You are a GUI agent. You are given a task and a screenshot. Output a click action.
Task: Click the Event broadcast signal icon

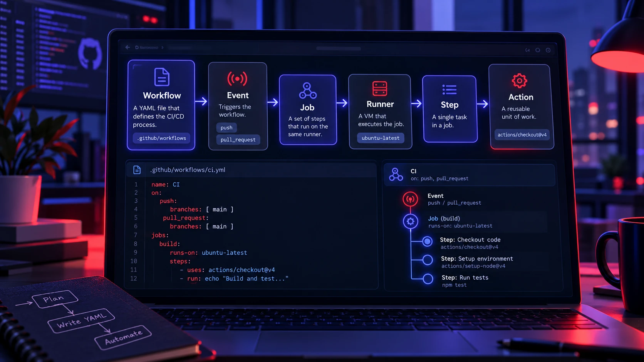[x=237, y=79]
